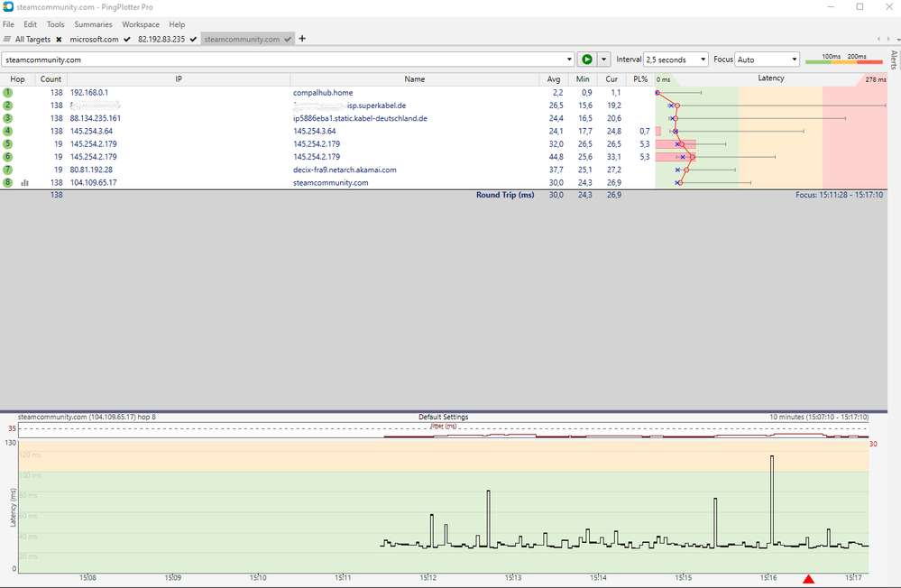Open the Summaries menu
This screenshot has width=901, height=588.
click(x=92, y=24)
